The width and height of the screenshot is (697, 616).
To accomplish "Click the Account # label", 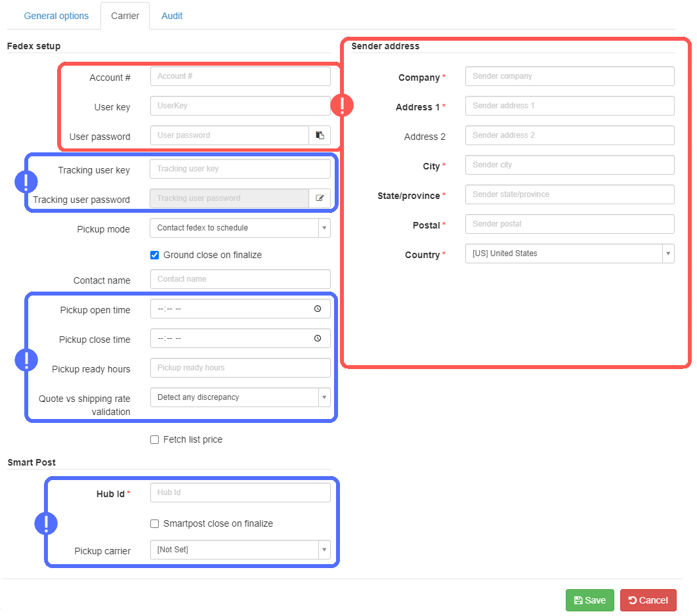I will 110,78.
